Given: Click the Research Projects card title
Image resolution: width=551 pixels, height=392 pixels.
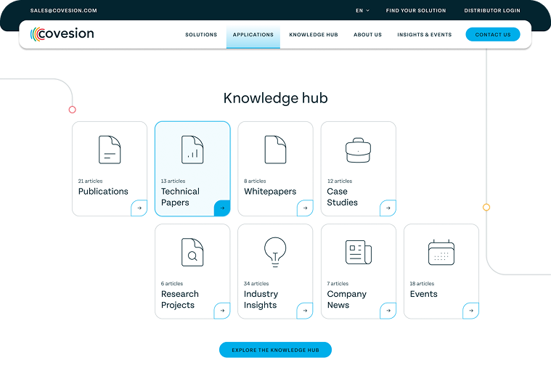Looking at the screenshot, I should [179, 299].
